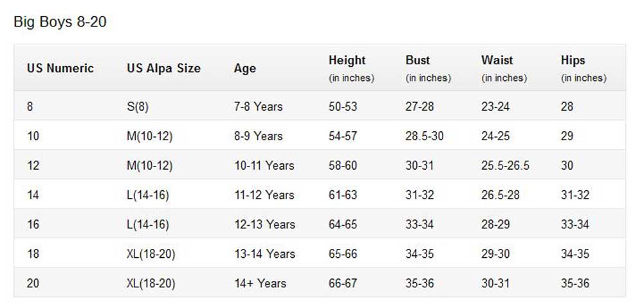
Task: Click the 66-67 height cell
Action: [x=343, y=284]
